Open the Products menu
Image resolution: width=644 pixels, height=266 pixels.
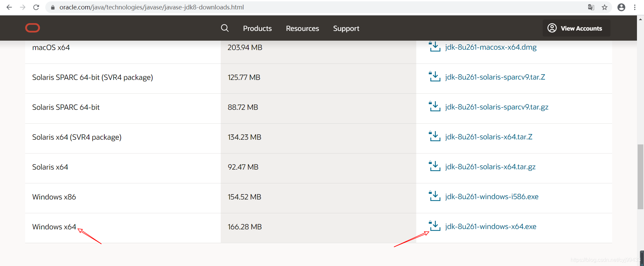257,28
